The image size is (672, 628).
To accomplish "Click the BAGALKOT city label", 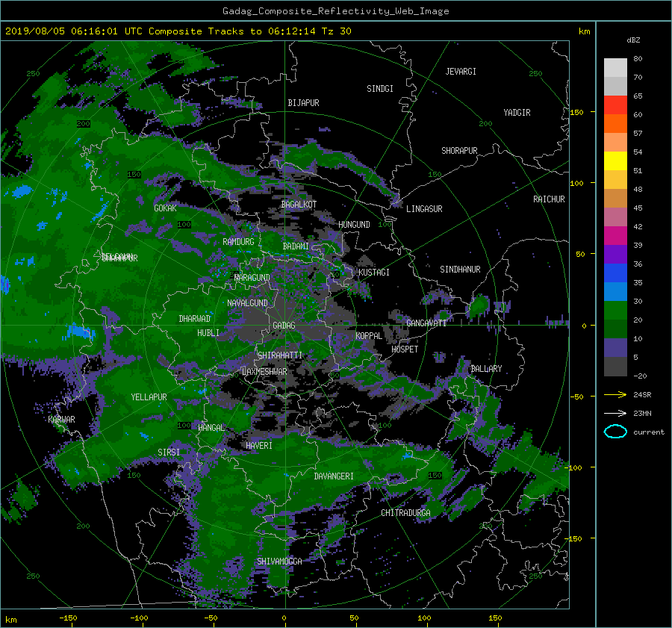I will [299, 205].
